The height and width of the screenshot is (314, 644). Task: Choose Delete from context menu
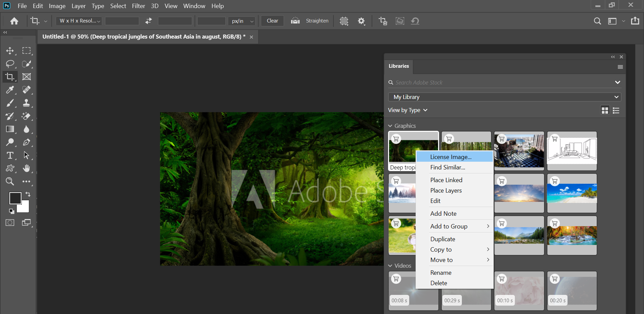[454, 283]
